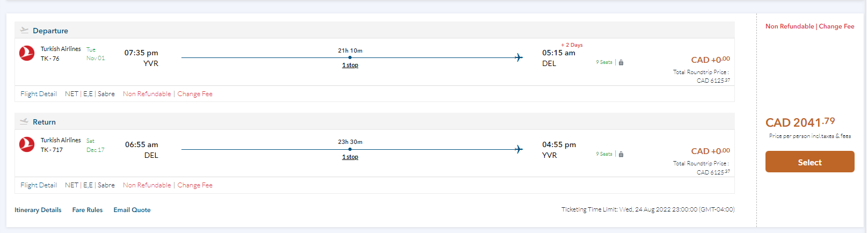868x233 pixels.
Task: Click Turkish Airlines logo on departure flight
Action: (27, 53)
